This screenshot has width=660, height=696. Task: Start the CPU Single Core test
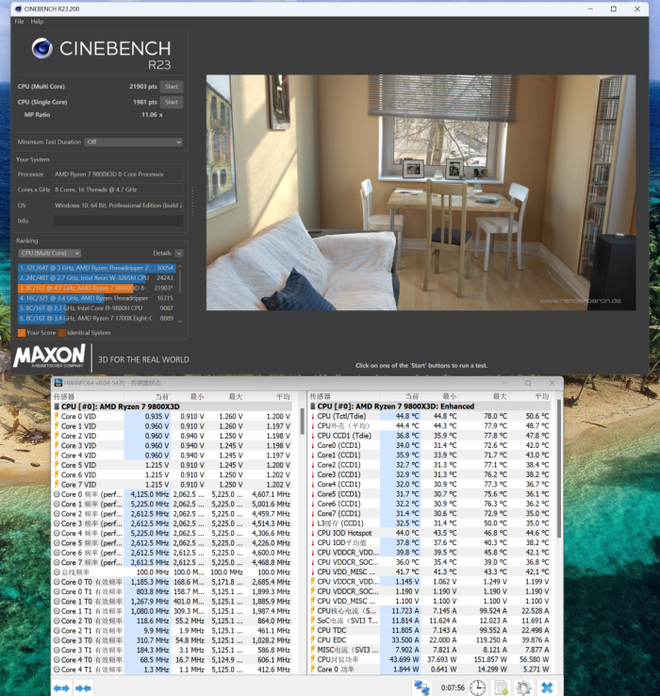pos(172,102)
